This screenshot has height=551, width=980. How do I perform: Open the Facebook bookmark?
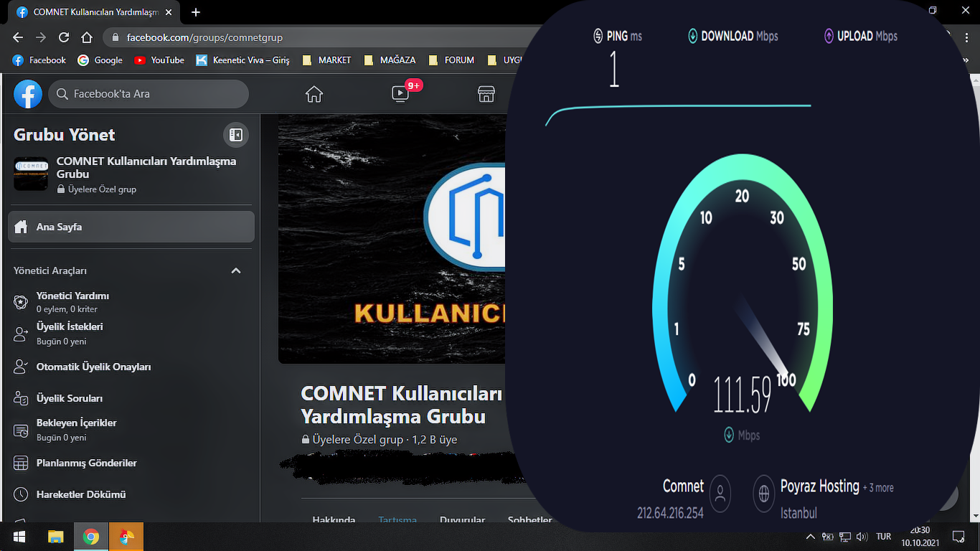[x=39, y=60]
